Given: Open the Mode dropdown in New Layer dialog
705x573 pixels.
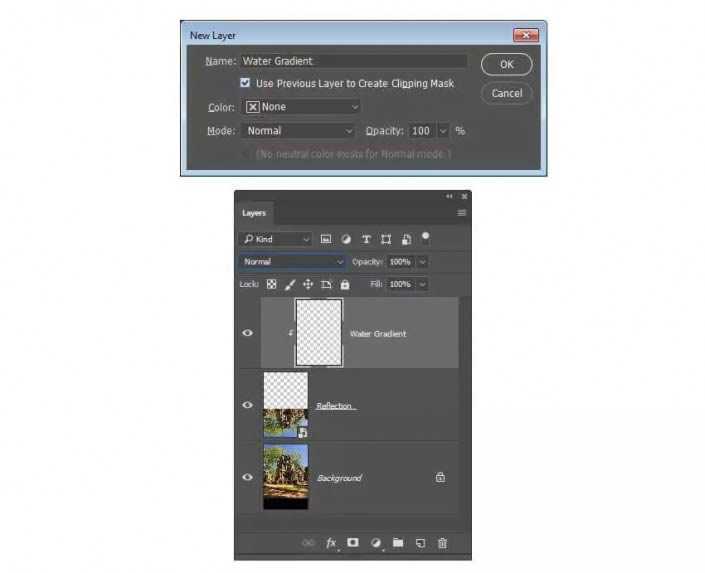Looking at the screenshot, I should pos(299,131).
